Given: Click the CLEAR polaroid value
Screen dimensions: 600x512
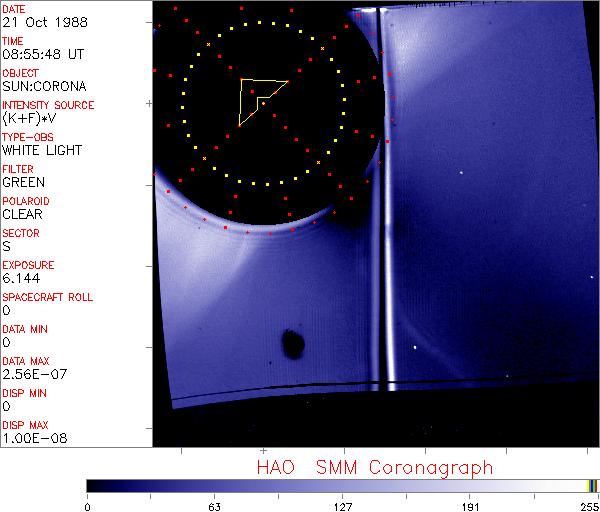Looking at the screenshot, I should (x=23, y=214).
